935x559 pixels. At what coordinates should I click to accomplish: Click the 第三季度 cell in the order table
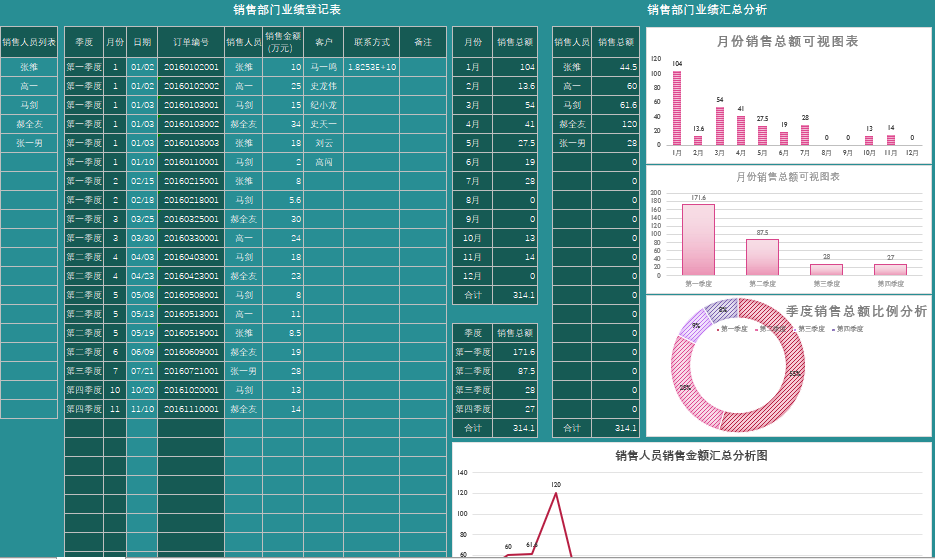coord(83,371)
